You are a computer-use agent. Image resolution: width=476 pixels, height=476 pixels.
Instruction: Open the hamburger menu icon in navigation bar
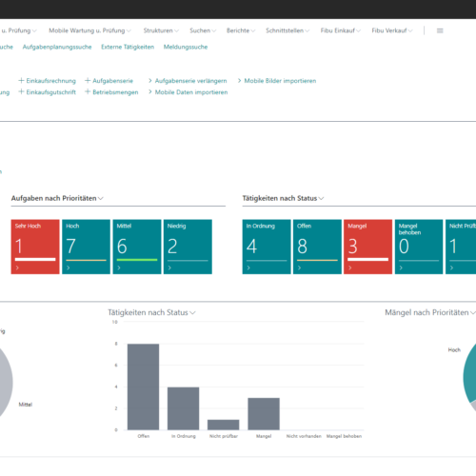tap(440, 30)
